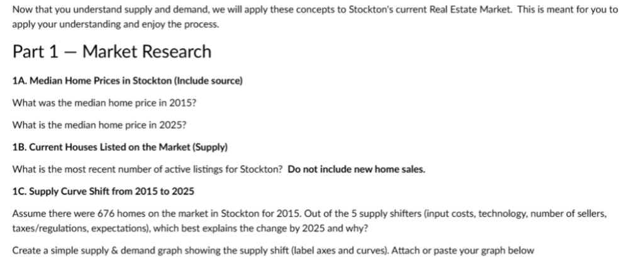
Task: Click the intro paragraph starting 'Now that you understand'
Action: [x=315, y=17]
